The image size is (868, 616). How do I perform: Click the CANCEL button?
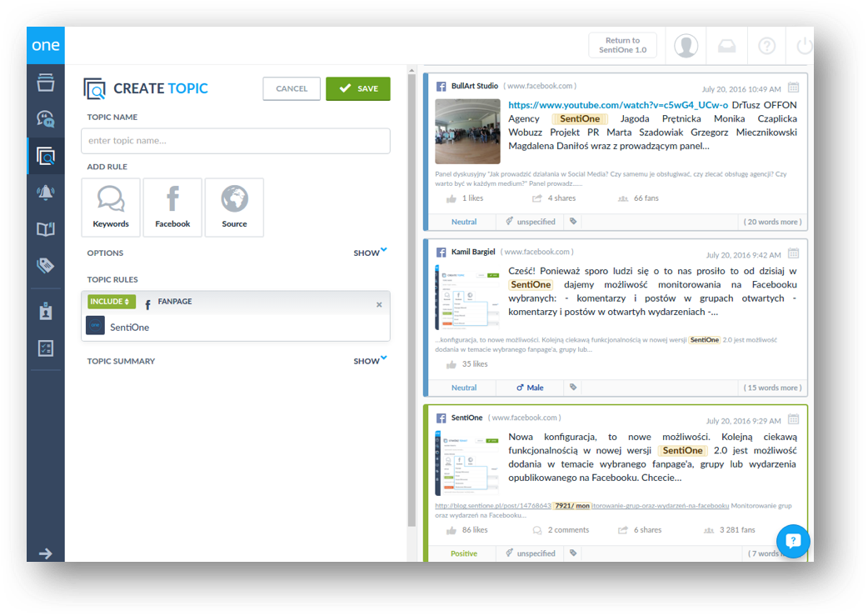[292, 88]
